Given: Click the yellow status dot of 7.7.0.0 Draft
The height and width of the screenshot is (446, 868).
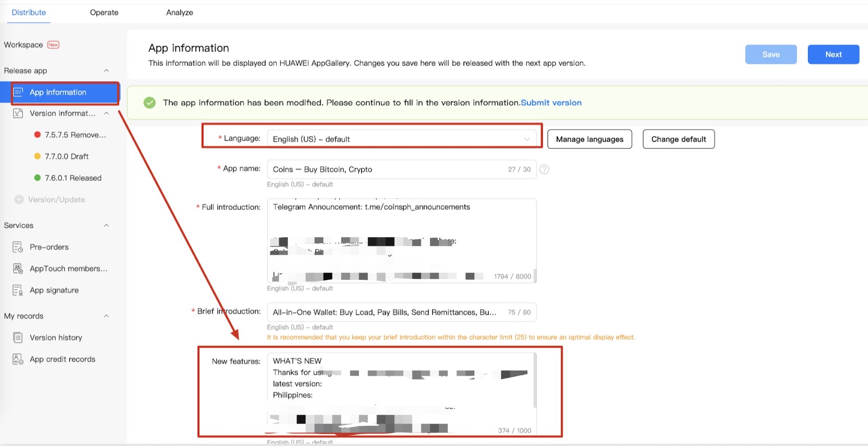Looking at the screenshot, I should [37, 156].
